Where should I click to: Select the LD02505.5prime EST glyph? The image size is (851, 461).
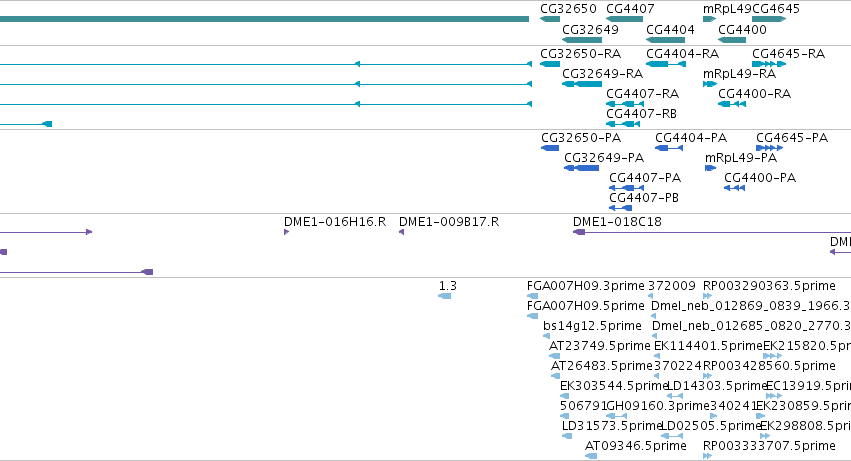[x=672, y=437]
